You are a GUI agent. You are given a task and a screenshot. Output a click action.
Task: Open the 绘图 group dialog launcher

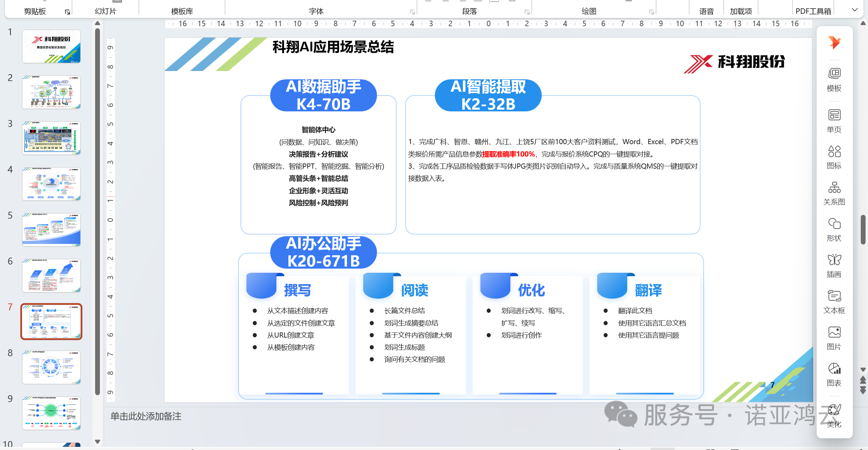652,12
